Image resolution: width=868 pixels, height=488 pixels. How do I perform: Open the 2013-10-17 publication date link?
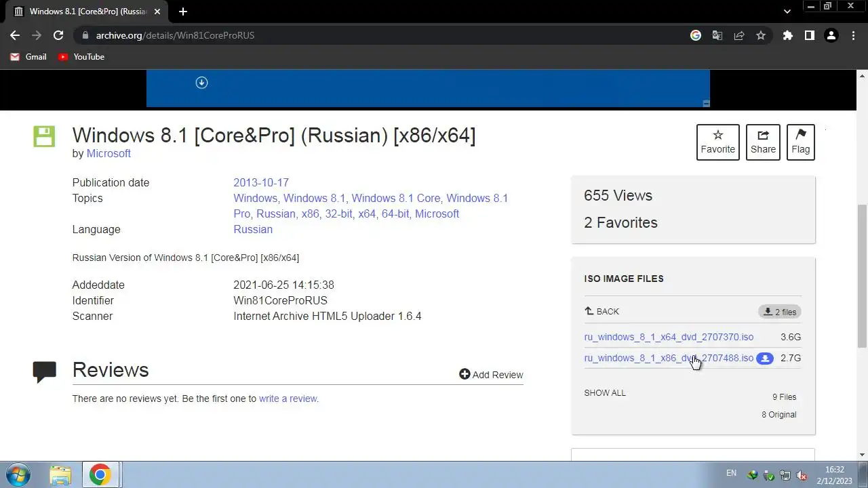pos(261,183)
